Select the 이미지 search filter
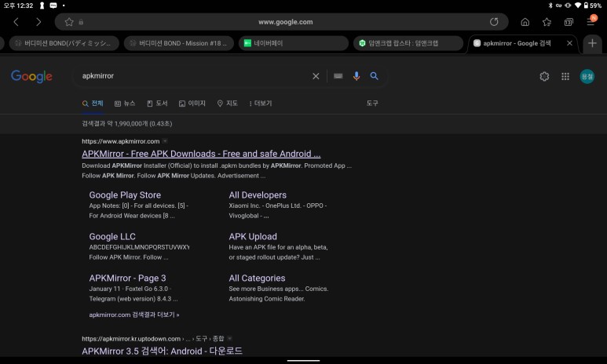The image size is (607, 364). tap(192, 104)
